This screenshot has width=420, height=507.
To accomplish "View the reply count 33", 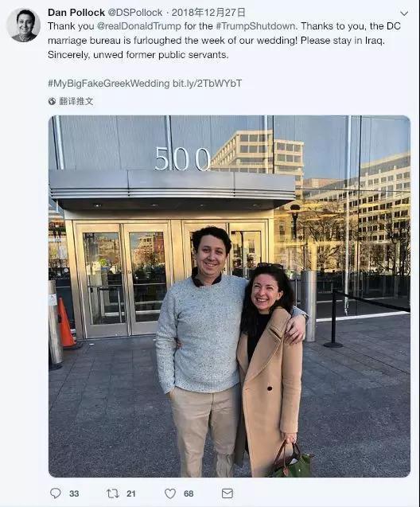I will tap(74, 493).
